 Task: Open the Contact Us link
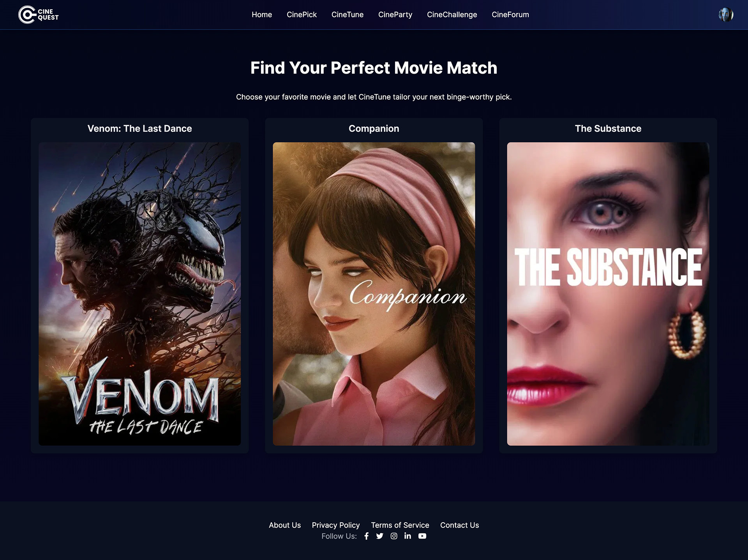[x=460, y=525]
